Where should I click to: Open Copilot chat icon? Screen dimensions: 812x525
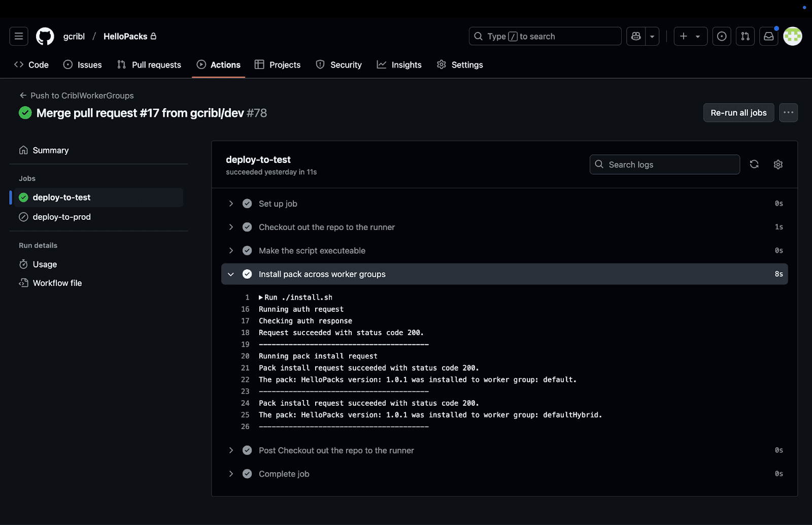pyautogui.click(x=636, y=37)
